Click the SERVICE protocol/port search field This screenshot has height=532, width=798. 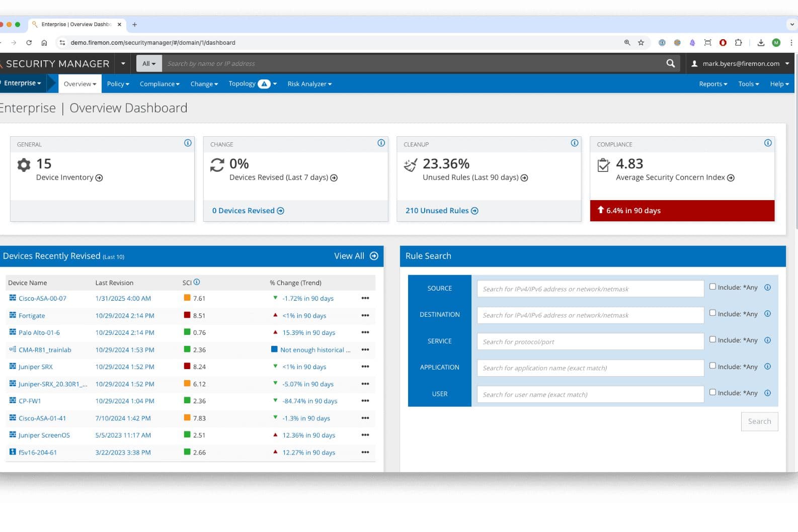[x=590, y=341]
